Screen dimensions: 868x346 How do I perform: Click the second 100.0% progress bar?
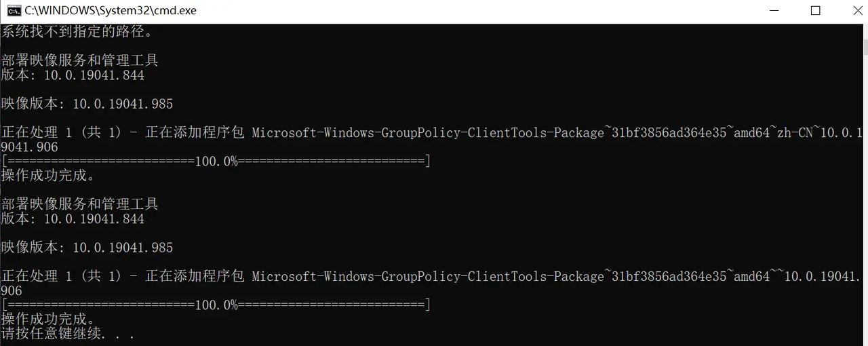(x=216, y=305)
